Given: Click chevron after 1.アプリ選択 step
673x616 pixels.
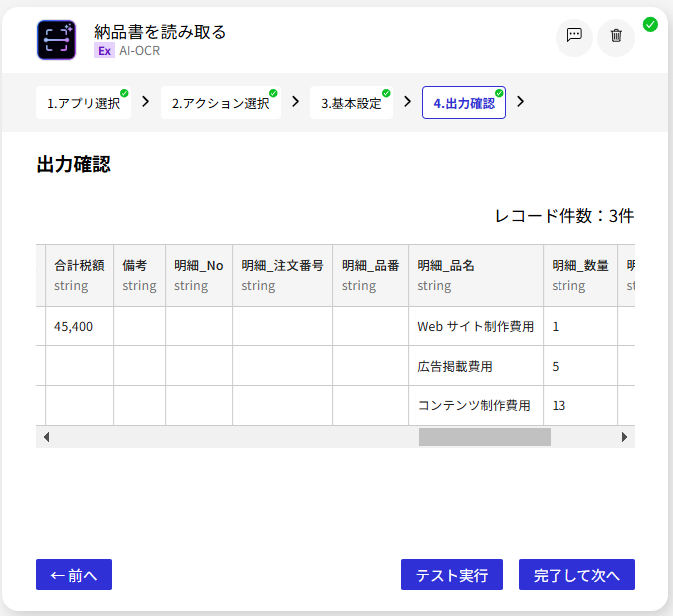Looking at the screenshot, I should click(x=146, y=102).
